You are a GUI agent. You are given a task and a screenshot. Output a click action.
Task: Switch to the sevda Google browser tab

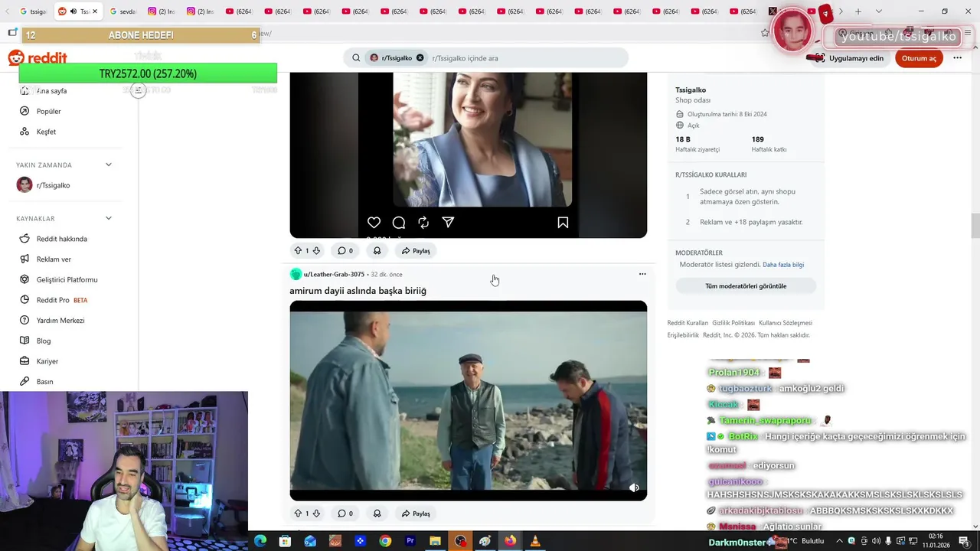pyautogui.click(x=122, y=11)
